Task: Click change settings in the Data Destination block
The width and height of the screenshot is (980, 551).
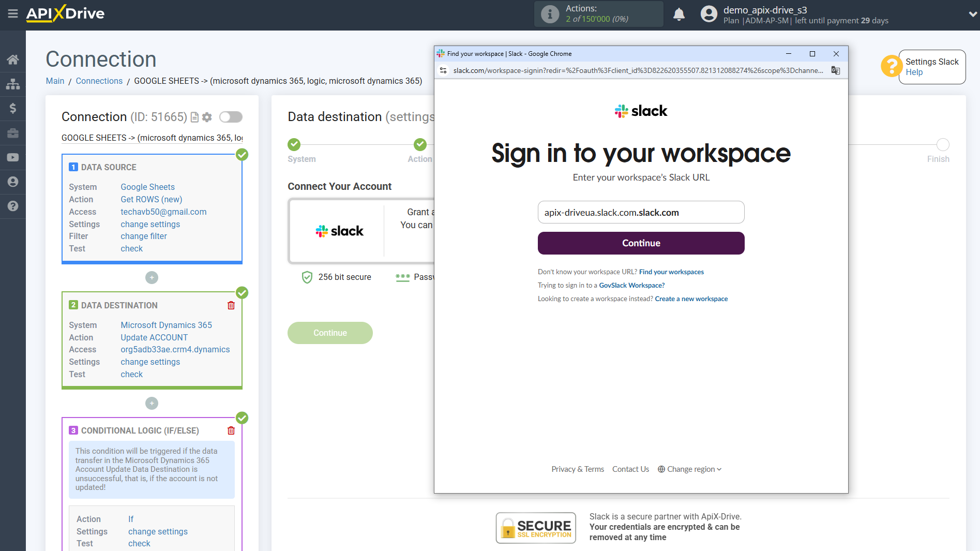Action: pos(150,362)
